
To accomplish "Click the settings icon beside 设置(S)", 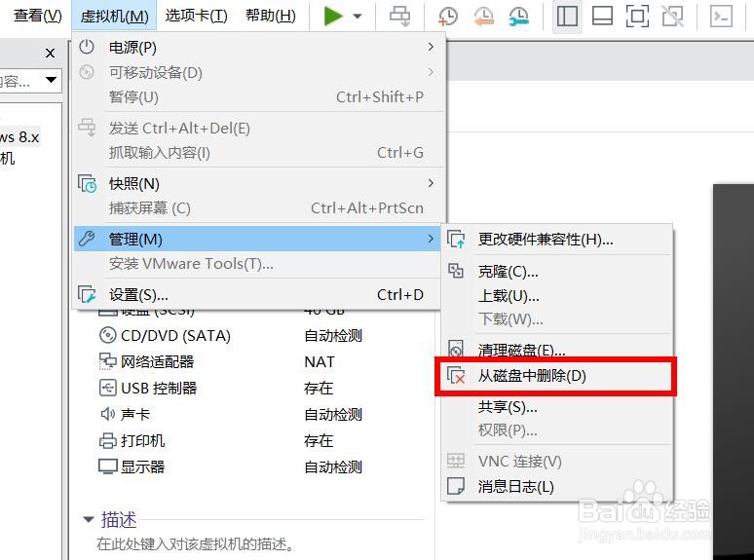I will [x=87, y=294].
